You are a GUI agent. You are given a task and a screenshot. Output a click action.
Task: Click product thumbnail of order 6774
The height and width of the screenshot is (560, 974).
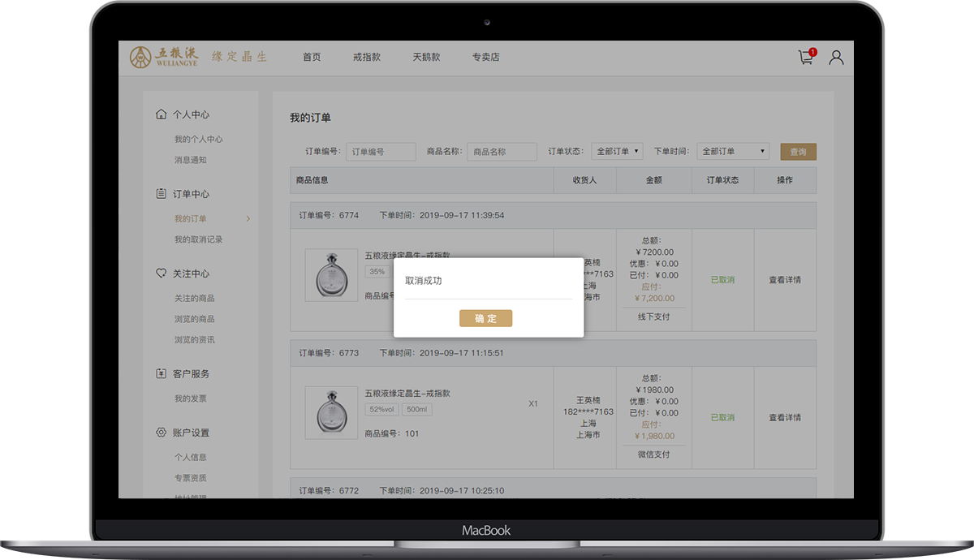pos(331,275)
